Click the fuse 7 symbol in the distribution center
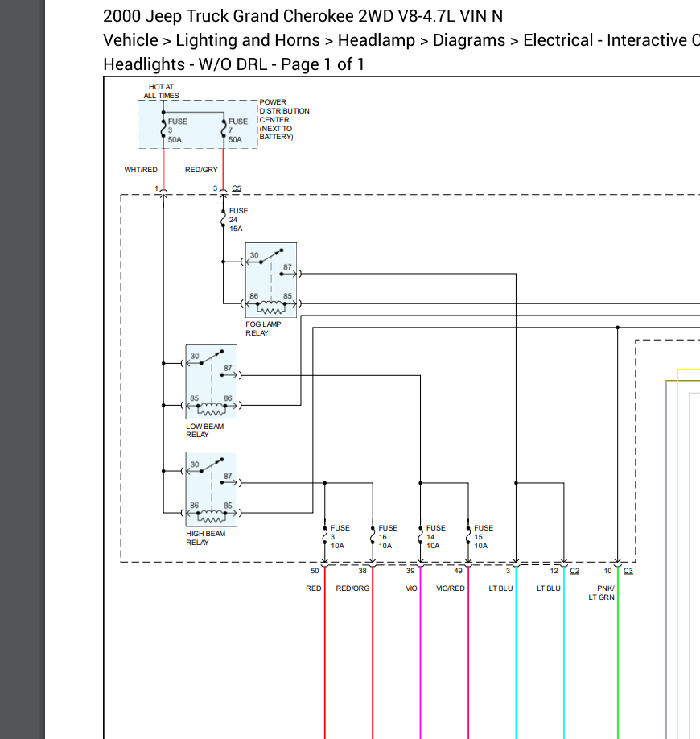Image resolution: width=700 pixels, height=739 pixels. (x=224, y=129)
